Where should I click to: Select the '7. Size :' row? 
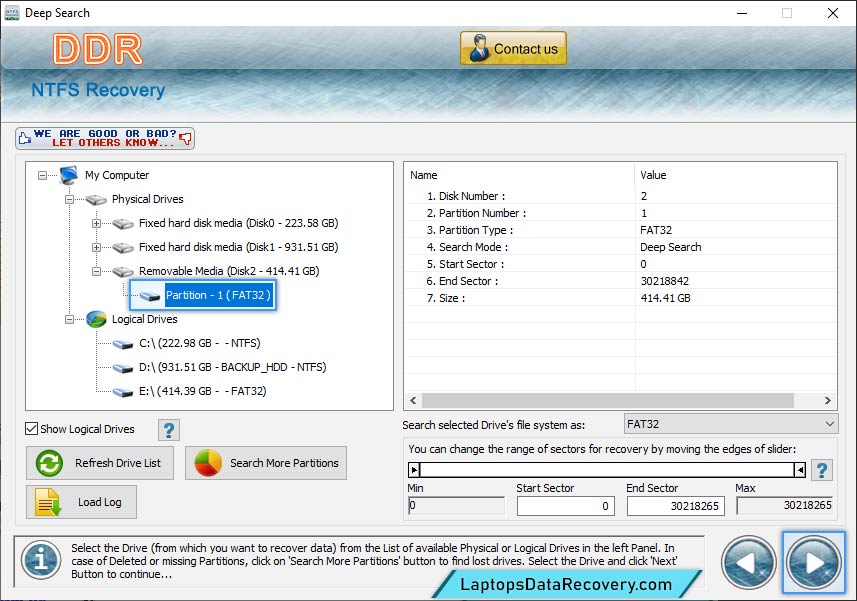[621, 298]
